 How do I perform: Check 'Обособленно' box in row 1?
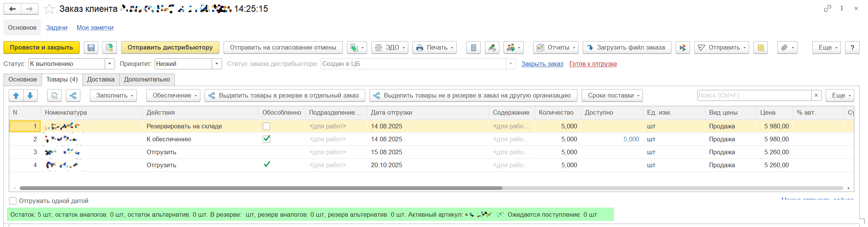[x=267, y=126]
